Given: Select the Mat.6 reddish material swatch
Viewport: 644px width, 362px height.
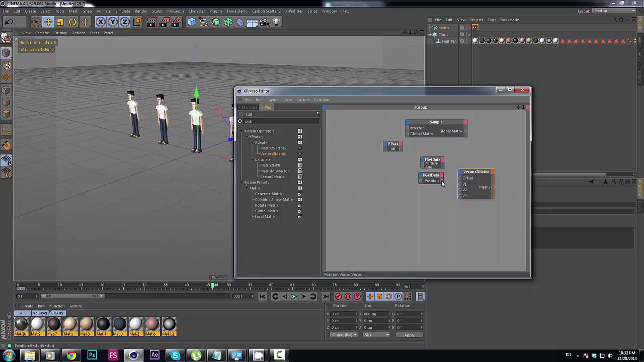Looking at the screenshot, I should coord(152,326).
